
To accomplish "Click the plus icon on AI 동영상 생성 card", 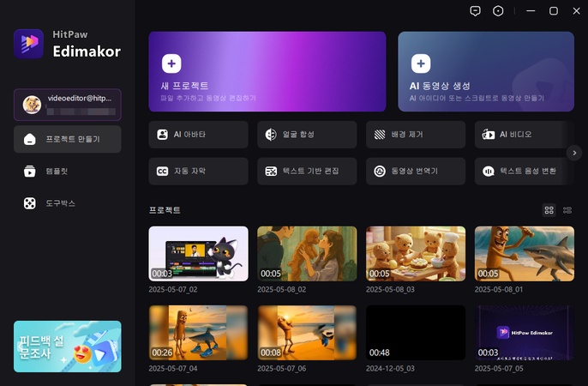I will (x=421, y=63).
